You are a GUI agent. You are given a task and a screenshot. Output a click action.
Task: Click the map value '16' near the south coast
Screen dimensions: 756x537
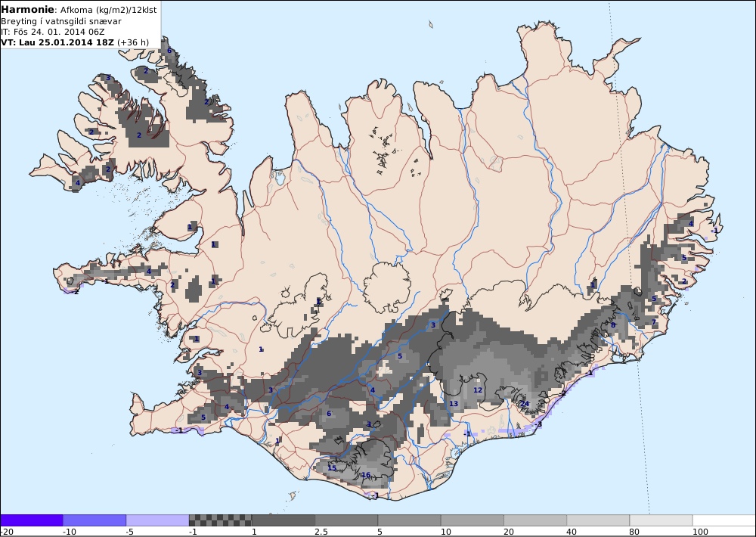tap(366, 475)
